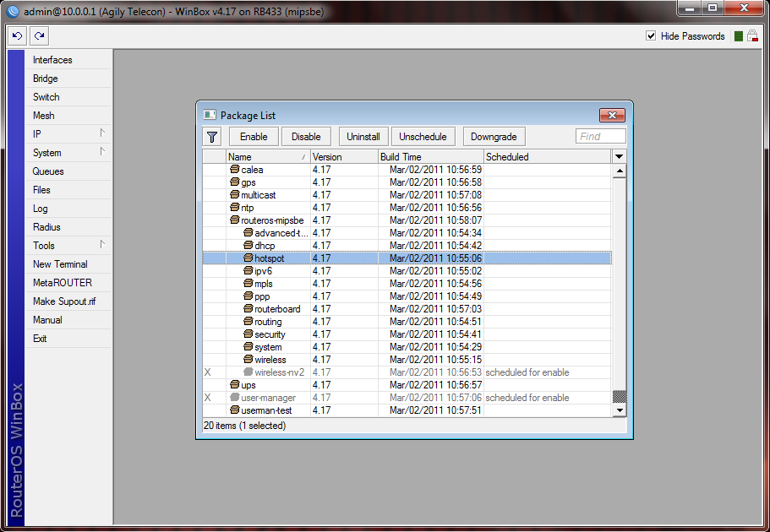
Task: Click the ppp package icon
Action: (x=248, y=296)
